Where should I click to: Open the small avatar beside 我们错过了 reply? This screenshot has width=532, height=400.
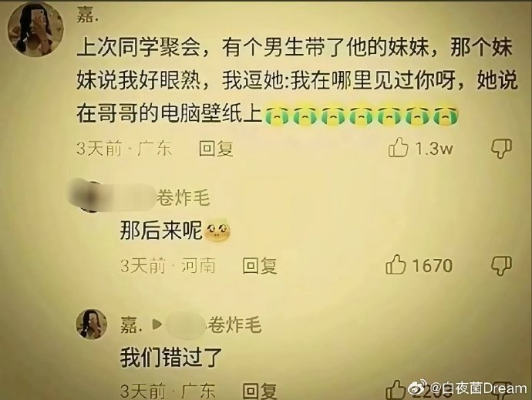point(91,324)
